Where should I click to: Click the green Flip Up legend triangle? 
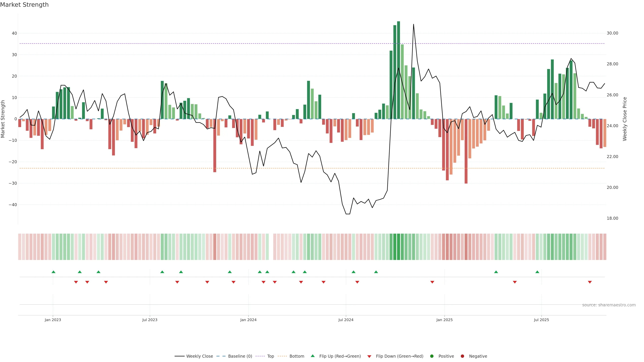pyautogui.click(x=312, y=356)
